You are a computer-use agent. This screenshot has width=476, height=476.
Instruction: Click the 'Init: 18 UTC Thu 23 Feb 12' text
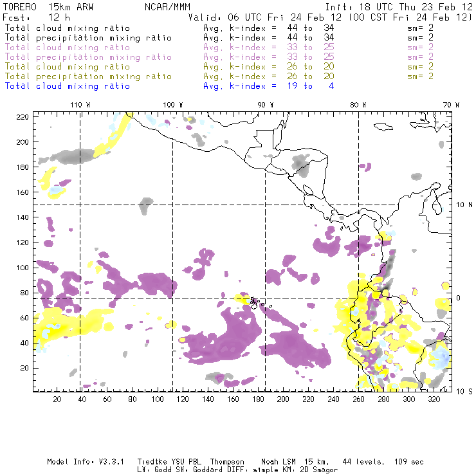pyautogui.click(x=399, y=7)
